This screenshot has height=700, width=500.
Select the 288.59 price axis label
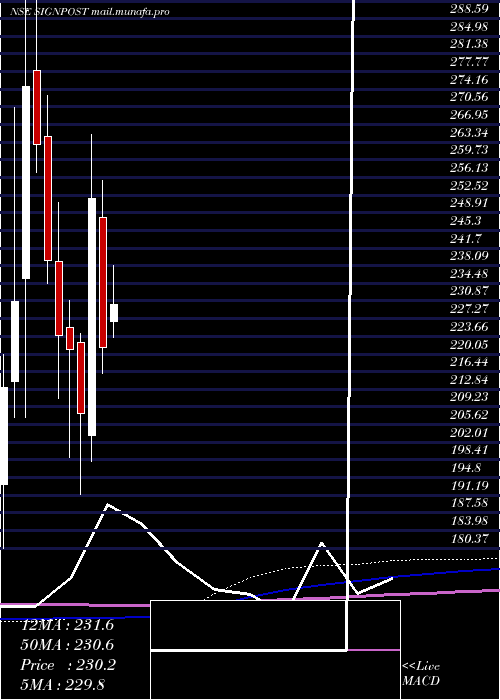pyautogui.click(x=469, y=8)
